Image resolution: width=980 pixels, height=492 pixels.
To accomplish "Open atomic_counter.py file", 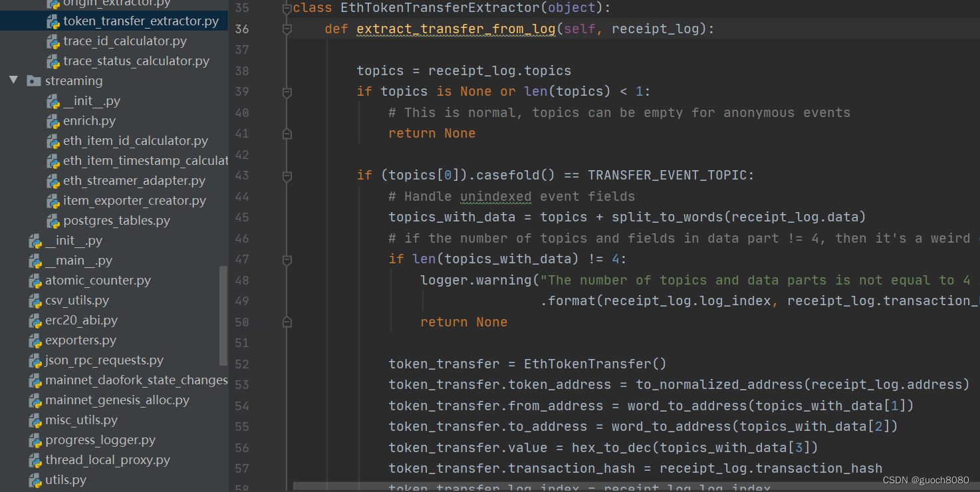I will coord(98,281).
